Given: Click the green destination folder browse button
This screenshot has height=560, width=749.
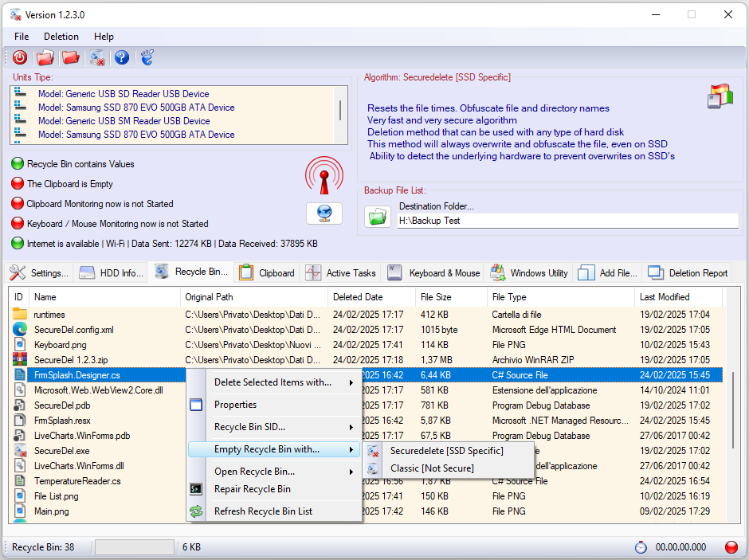Looking at the screenshot, I should pos(377,216).
